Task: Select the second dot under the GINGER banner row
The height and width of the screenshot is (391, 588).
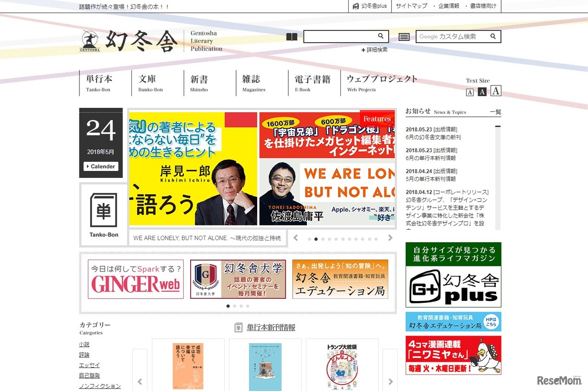Action: [235, 306]
